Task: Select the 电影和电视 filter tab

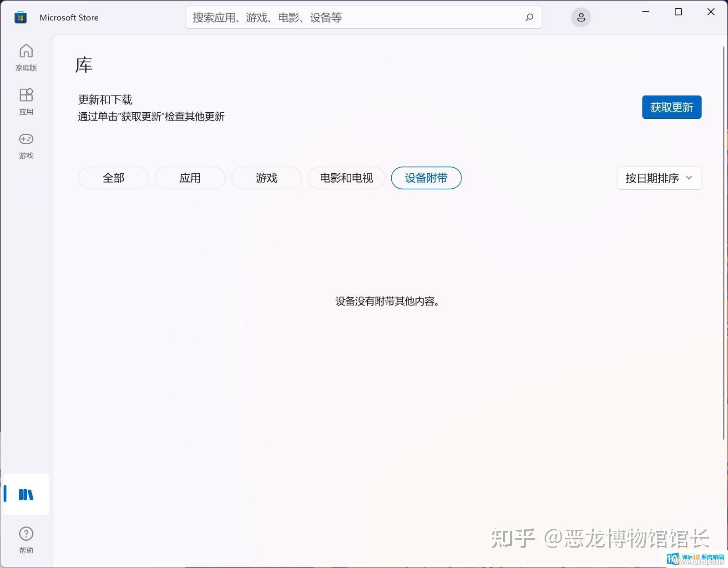Action: (x=346, y=178)
